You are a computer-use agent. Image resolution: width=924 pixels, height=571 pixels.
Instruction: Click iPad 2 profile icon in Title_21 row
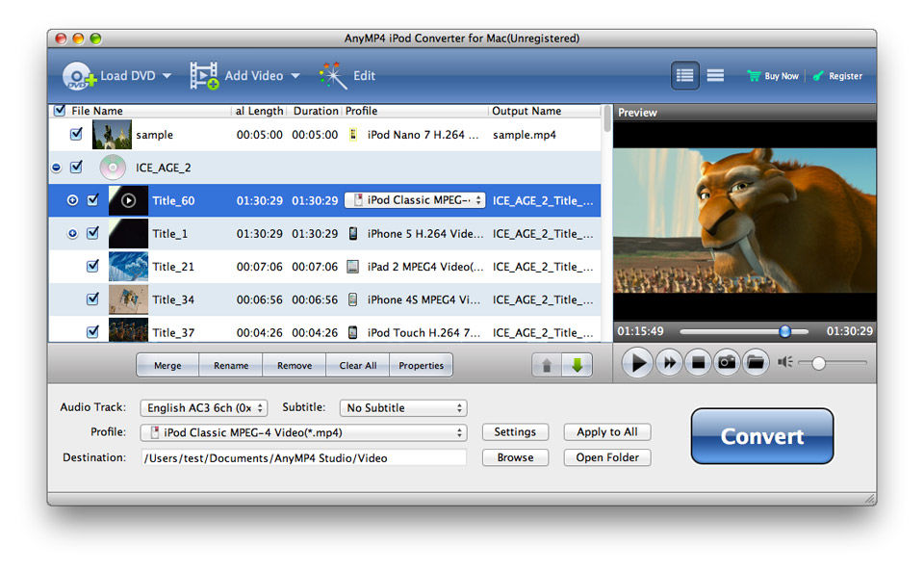pos(352,267)
